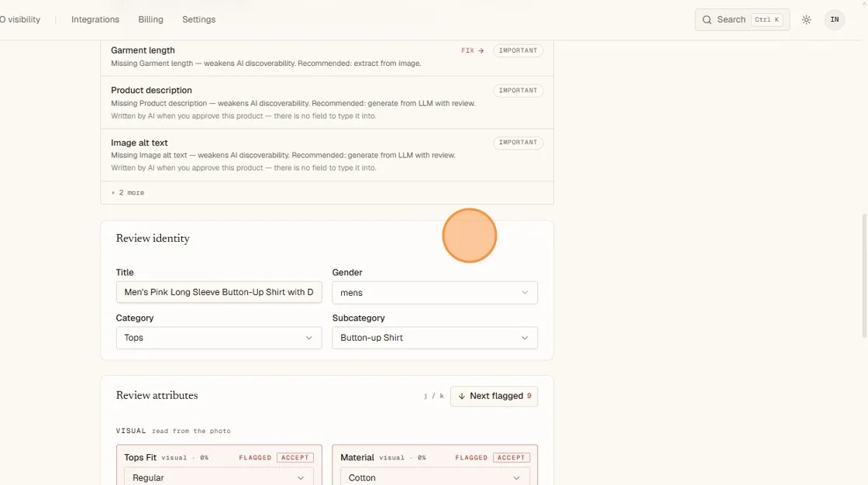The width and height of the screenshot is (868, 485).
Task: Open the visibility nav tab
Action: 20,19
